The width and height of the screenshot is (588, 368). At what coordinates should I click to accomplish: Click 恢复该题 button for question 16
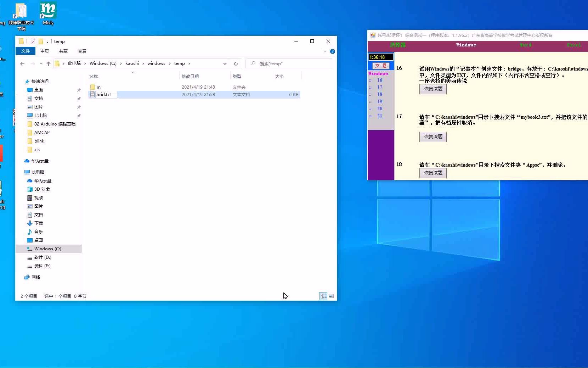click(x=433, y=89)
